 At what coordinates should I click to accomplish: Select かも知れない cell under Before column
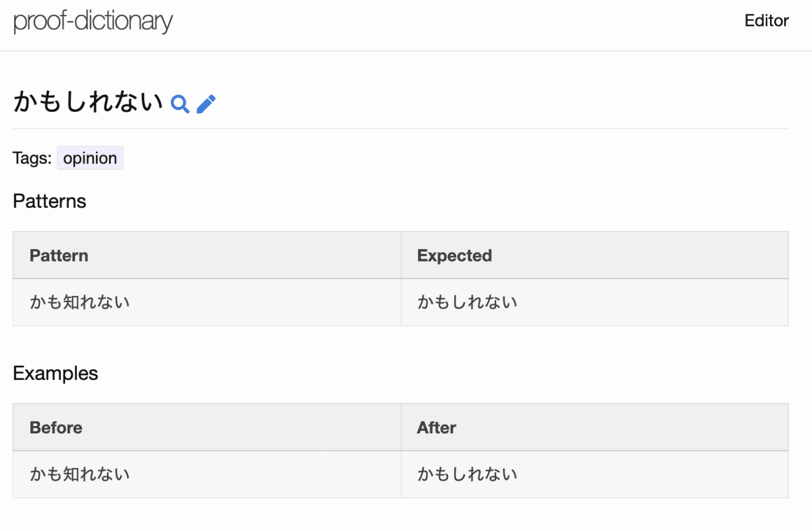tap(207, 474)
